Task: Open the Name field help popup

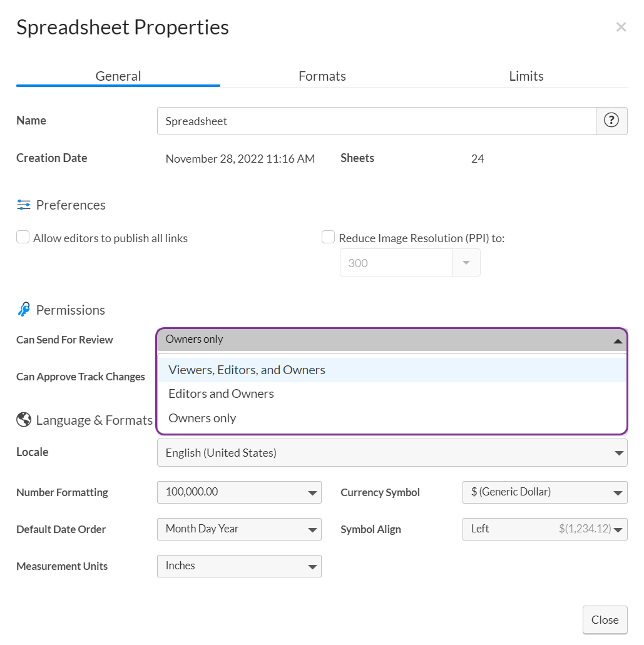Action: pyautogui.click(x=611, y=120)
